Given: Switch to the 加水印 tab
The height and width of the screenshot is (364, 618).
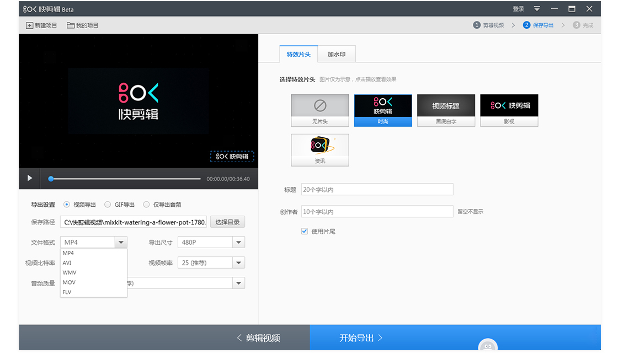Looking at the screenshot, I should click(337, 55).
